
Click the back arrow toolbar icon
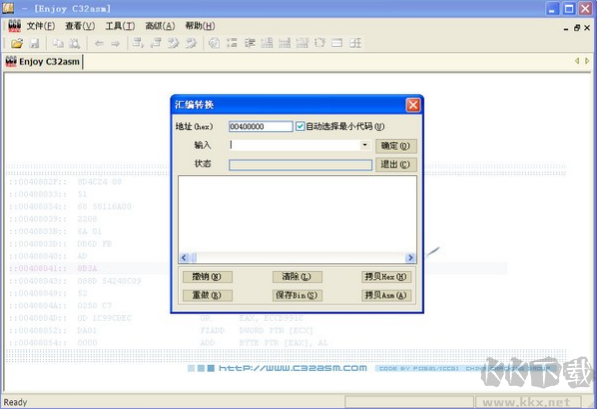pyautogui.click(x=99, y=43)
